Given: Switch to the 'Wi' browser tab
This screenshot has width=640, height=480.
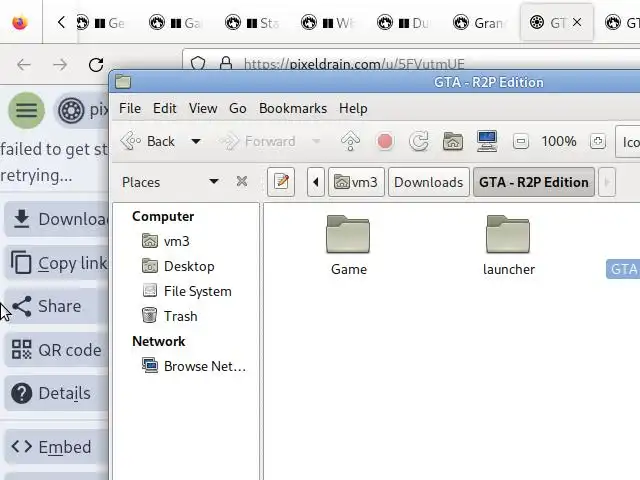Looking at the screenshot, I should (329, 23).
